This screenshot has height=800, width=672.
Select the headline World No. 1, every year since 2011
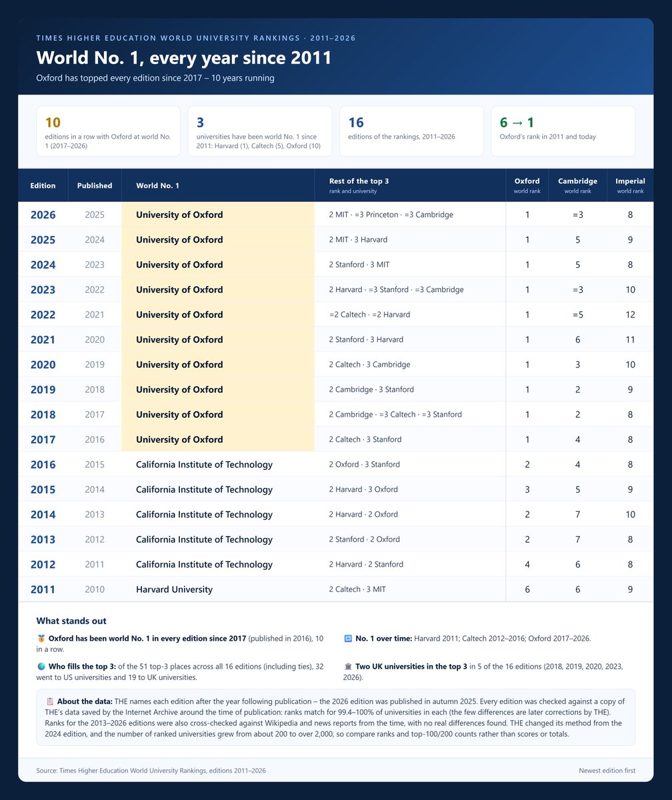coord(184,57)
